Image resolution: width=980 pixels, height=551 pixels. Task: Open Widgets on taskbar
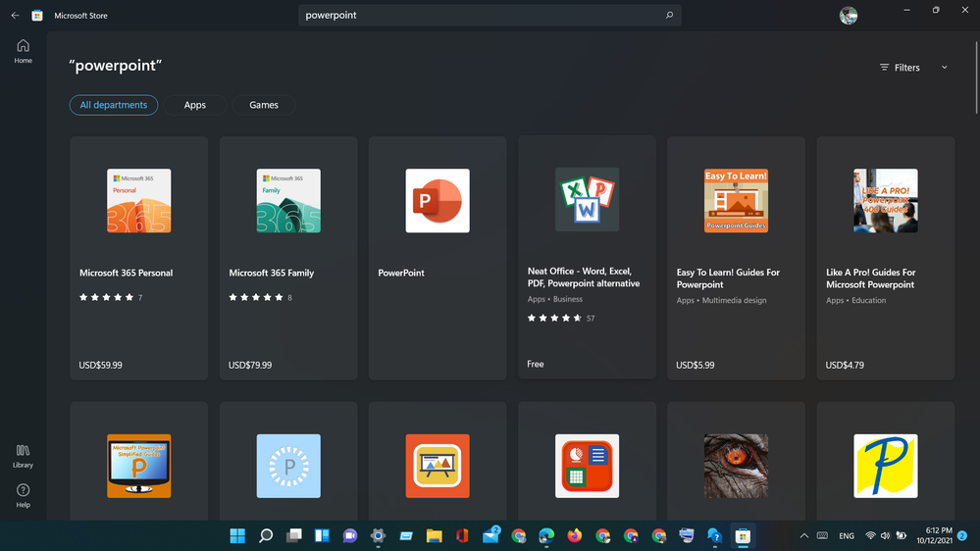click(x=322, y=535)
